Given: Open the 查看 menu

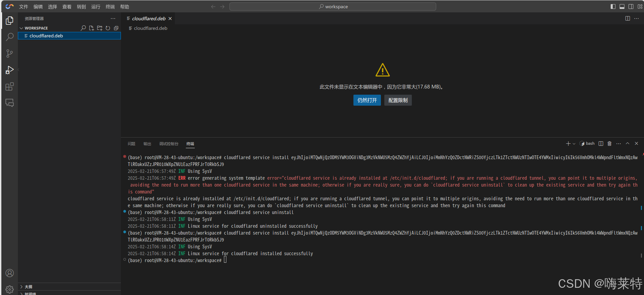Looking at the screenshot, I should coord(67,7).
